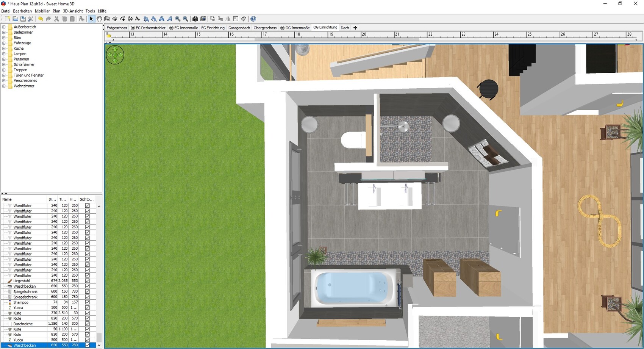Viewport: 644px width, 349px height.
Task: Expand the Türen und Fenster category
Action: pos(4,75)
